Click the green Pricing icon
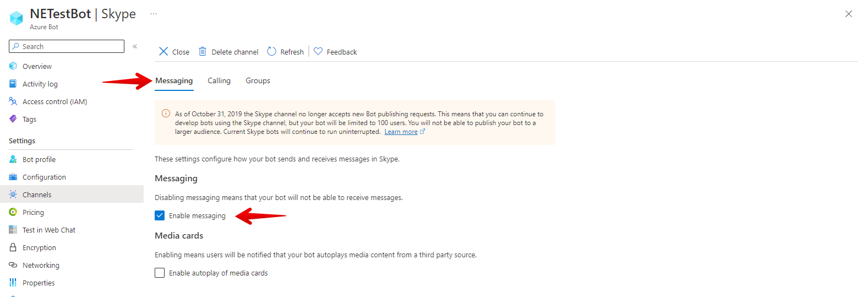868x297 pixels. [13, 212]
